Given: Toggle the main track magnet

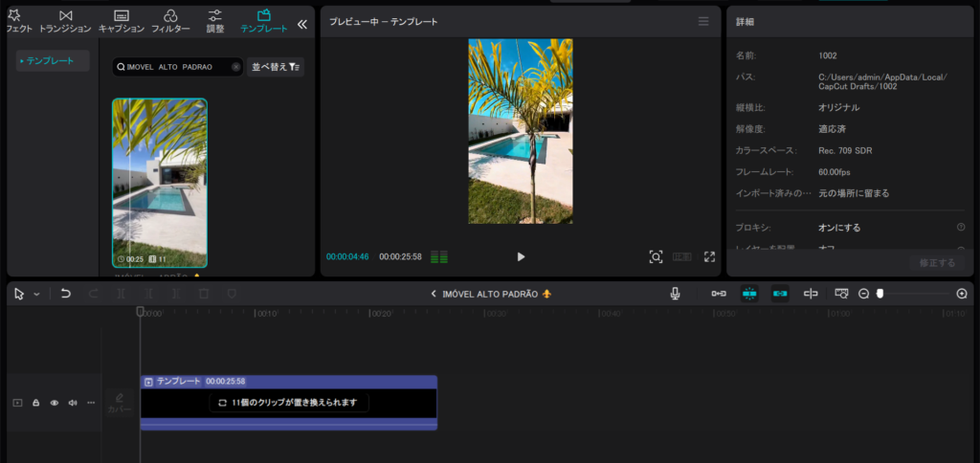Looking at the screenshot, I should [x=719, y=294].
